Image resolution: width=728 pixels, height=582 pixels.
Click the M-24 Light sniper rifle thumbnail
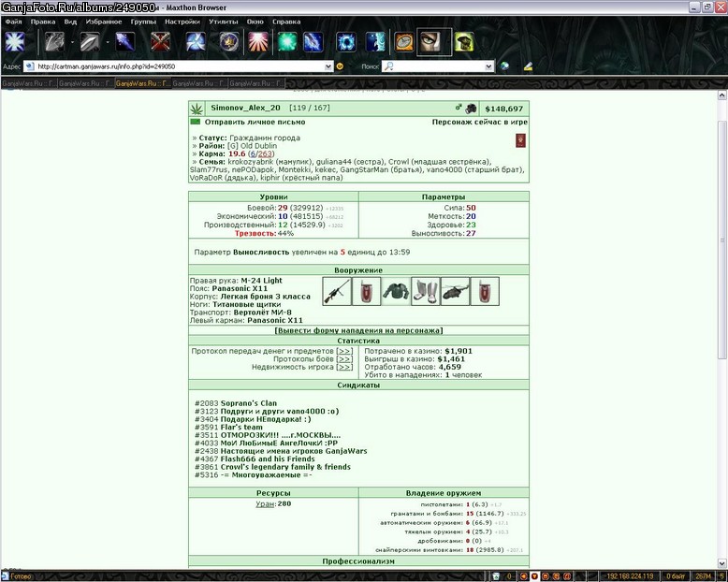point(337,291)
